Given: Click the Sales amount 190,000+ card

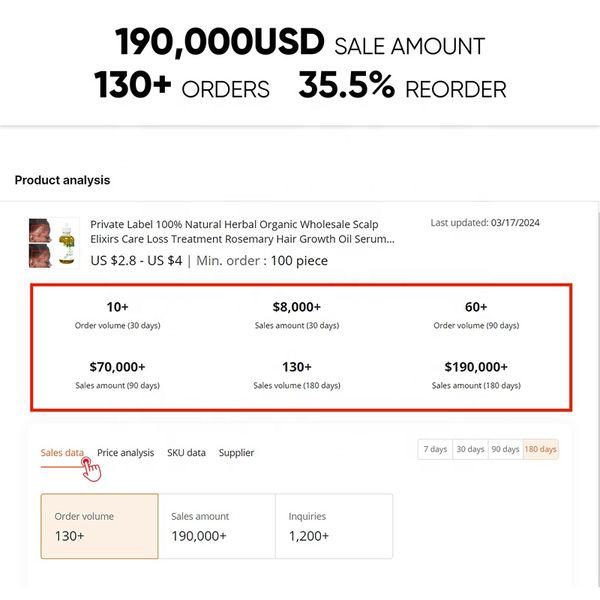Looking at the screenshot, I should 216,526.
